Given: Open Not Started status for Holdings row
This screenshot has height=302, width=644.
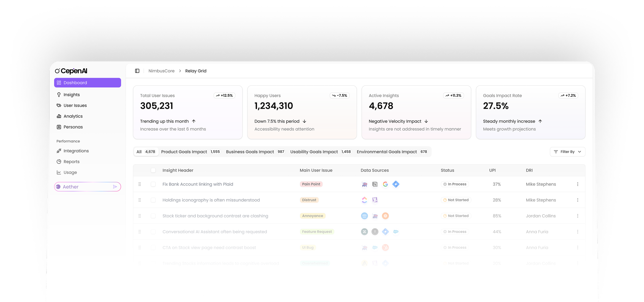Looking at the screenshot, I should click(x=456, y=200).
